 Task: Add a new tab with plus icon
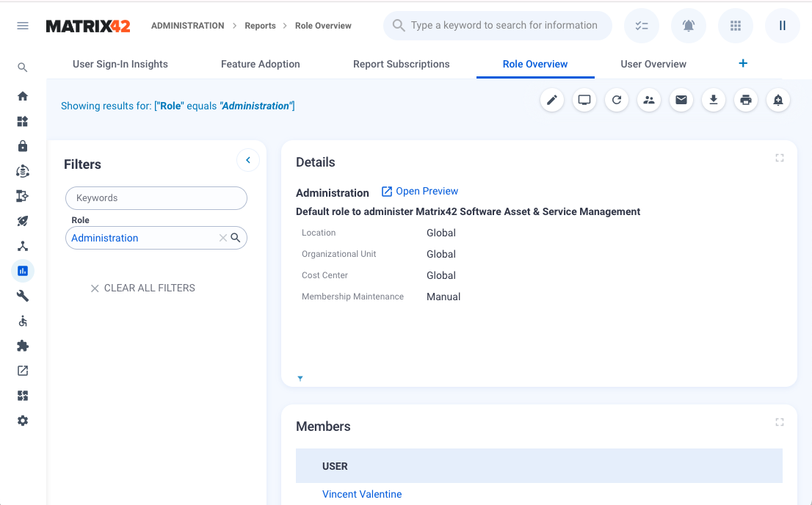point(743,64)
